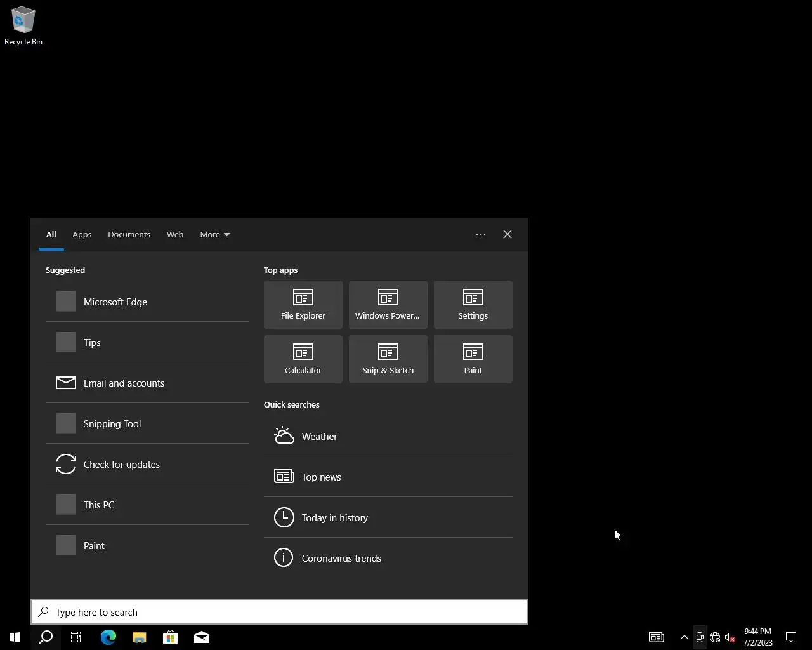Click the info icon for Coronavirus trends
This screenshot has width=812, height=650.
284,557
